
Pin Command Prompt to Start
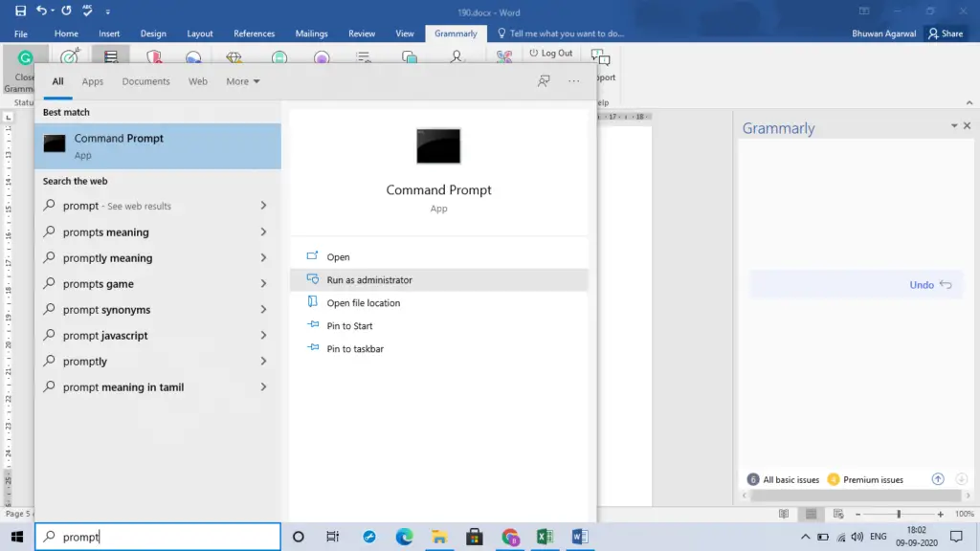tap(438, 326)
